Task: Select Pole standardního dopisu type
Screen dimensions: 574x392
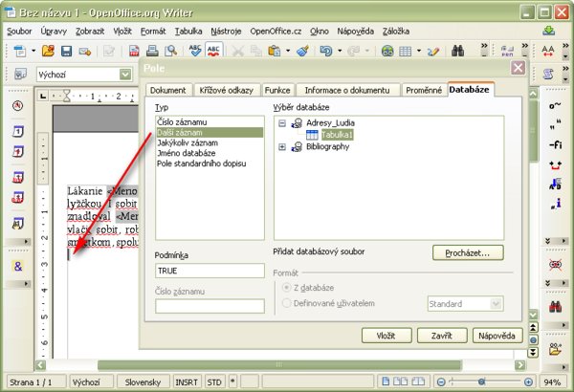Action: click(x=210, y=163)
